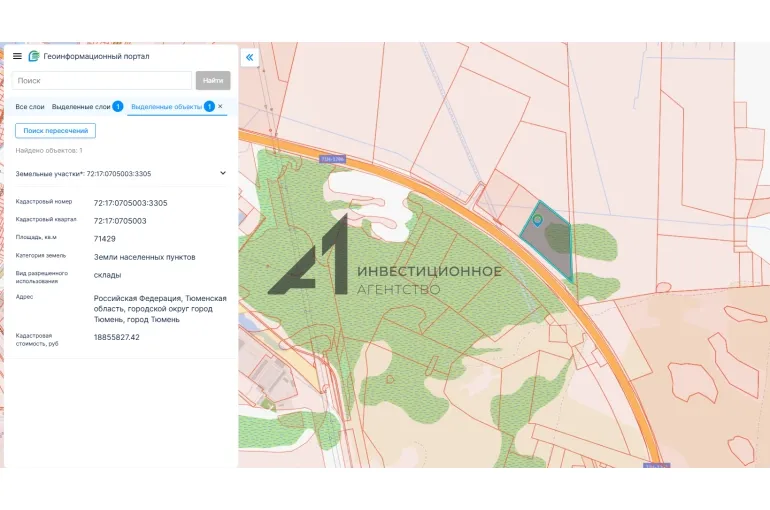
Task: Click the area value 71429
Action: point(104,239)
